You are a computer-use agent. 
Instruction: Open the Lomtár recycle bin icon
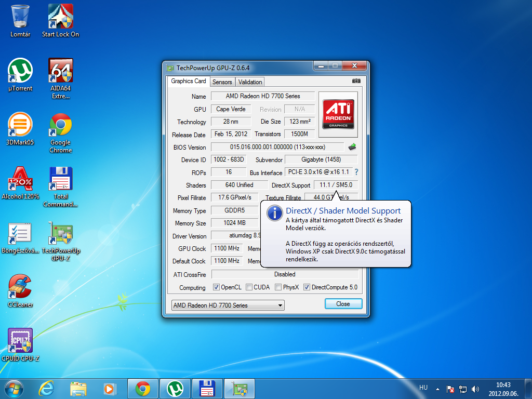(20, 21)
